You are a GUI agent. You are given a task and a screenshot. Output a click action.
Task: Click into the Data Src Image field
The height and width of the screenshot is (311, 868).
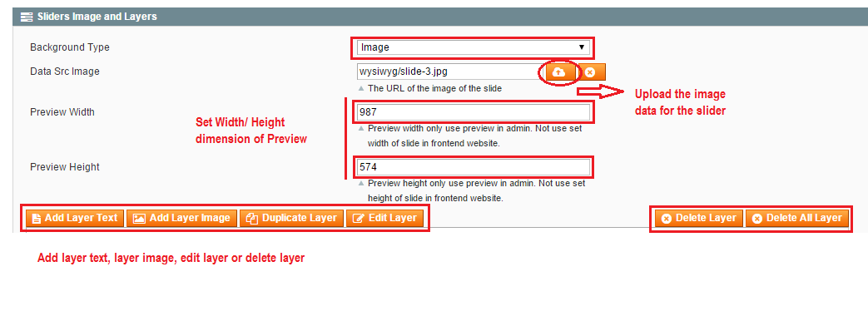click(x=447, y=72)
